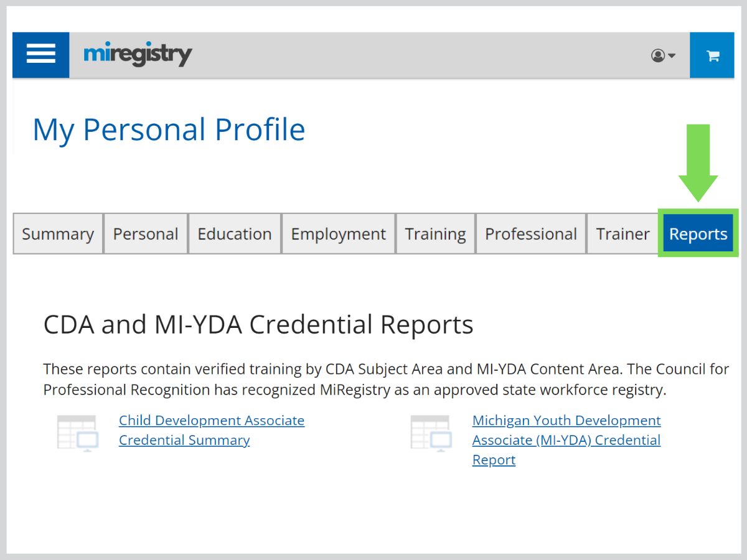Open the Child Development Associate Credential Summary
Viewport: 747px width, 560px height.
point(212,430)
